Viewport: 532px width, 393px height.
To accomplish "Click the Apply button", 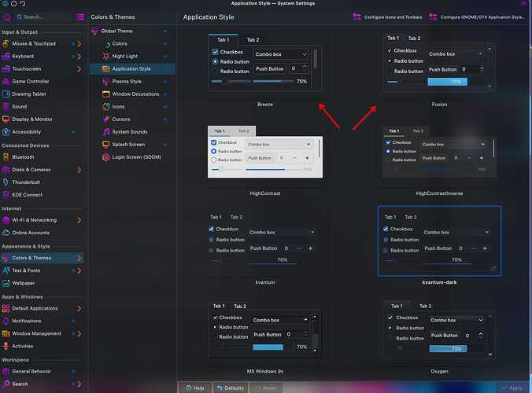I will click(512, 388).
